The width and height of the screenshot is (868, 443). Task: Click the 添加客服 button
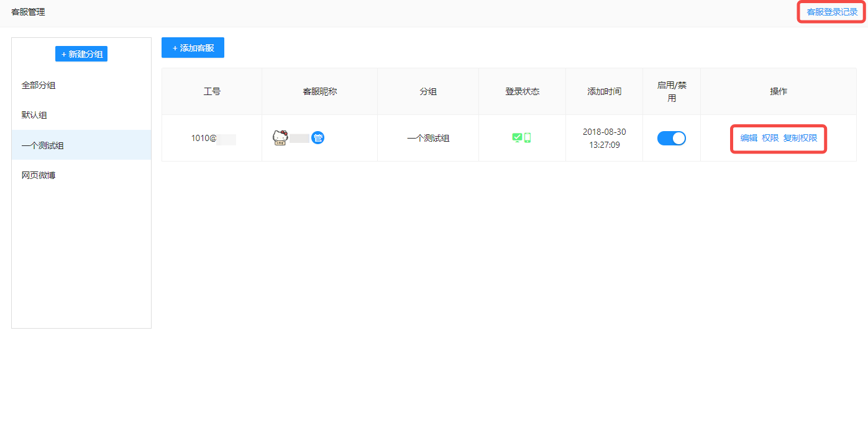click(x=193, y=47)
